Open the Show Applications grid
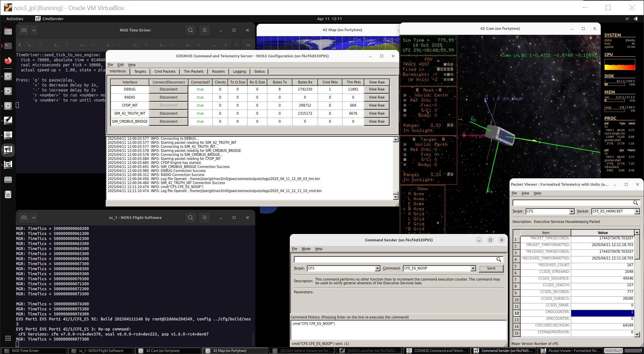Screen dimensions: 644x354 [x=8, y=338]
